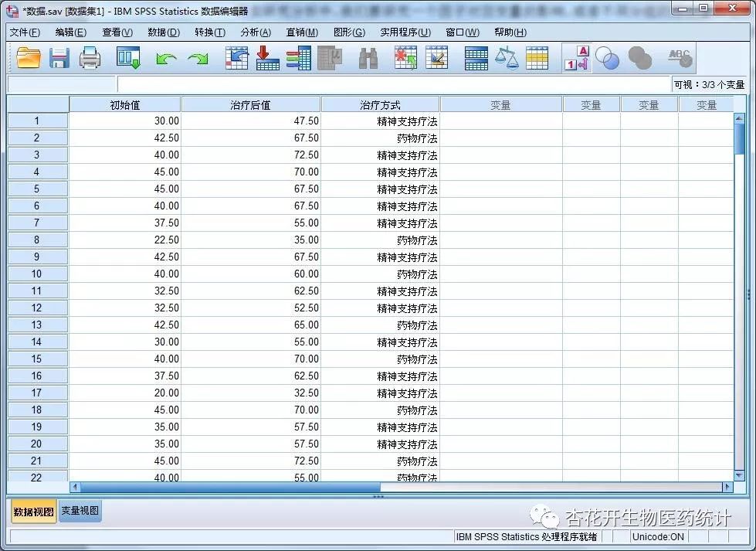Select cell 22.50 in row 8
This screenshot has height=551, width=756.
[125, 240]
